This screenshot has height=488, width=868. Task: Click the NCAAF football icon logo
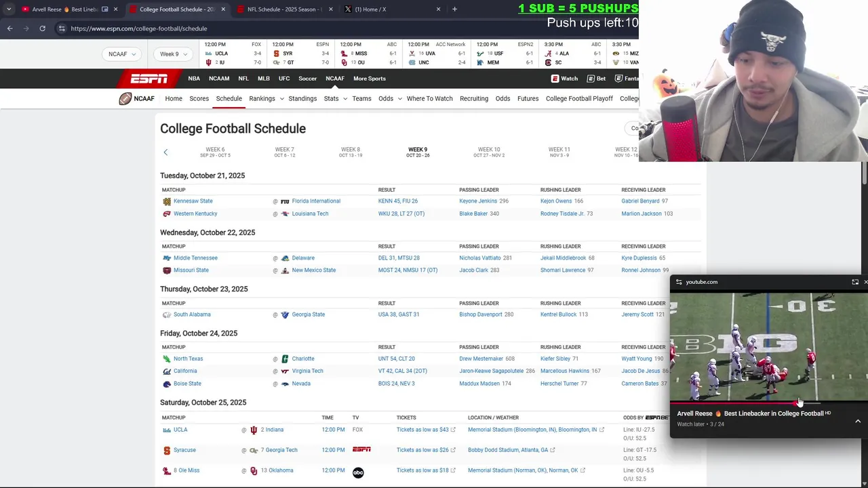[125, 98]
